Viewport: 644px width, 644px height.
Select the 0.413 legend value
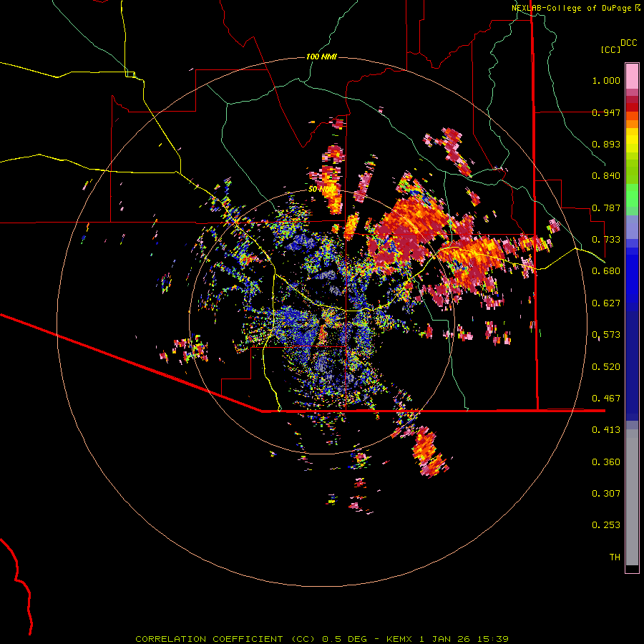[606, 430]
